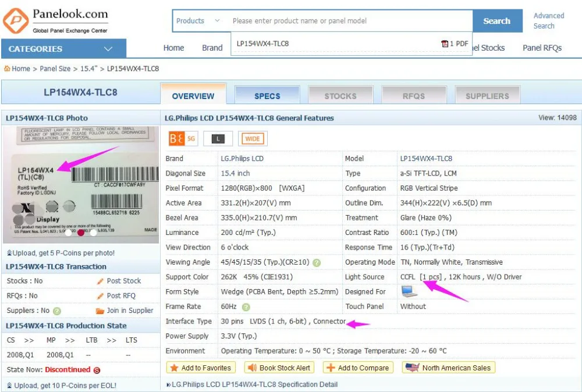Switch to the SPECS tab
Screen dimensions: 582x392
point(267,96)
